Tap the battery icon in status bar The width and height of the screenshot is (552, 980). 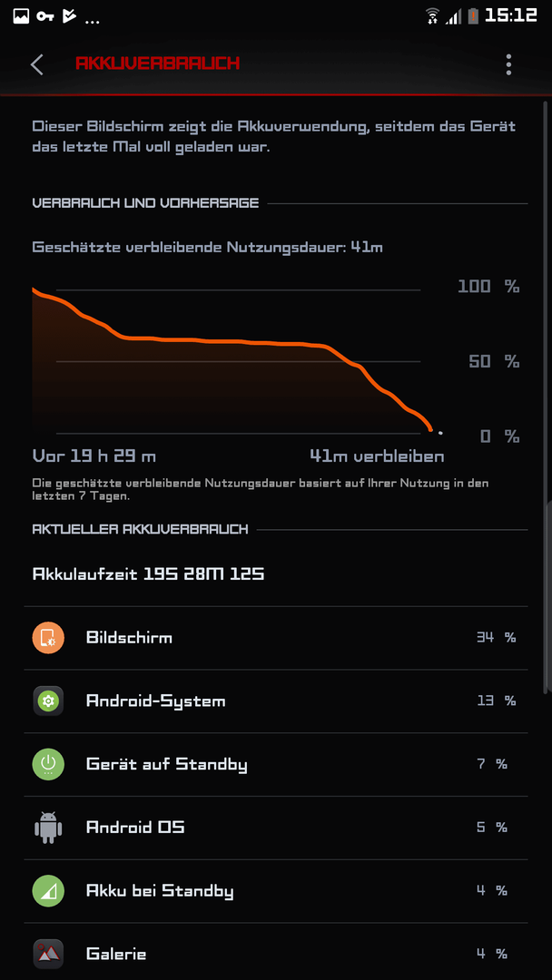[473, 15]
